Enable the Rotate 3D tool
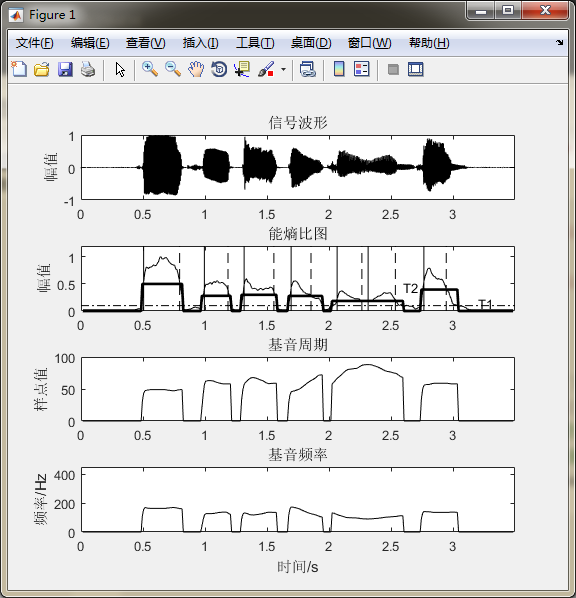Viewport: 576px width, 598px height. pyautogui.click(x=219, y=70)
